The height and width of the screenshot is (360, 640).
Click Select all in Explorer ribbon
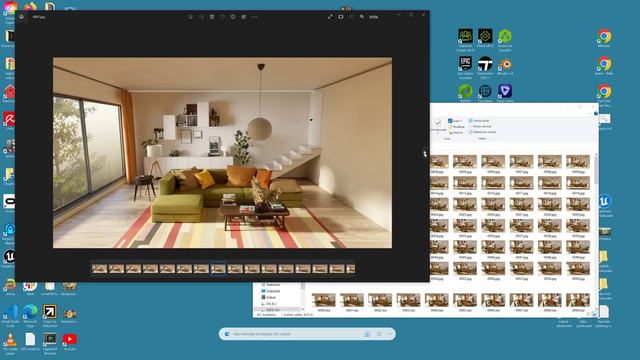point(479,121)
